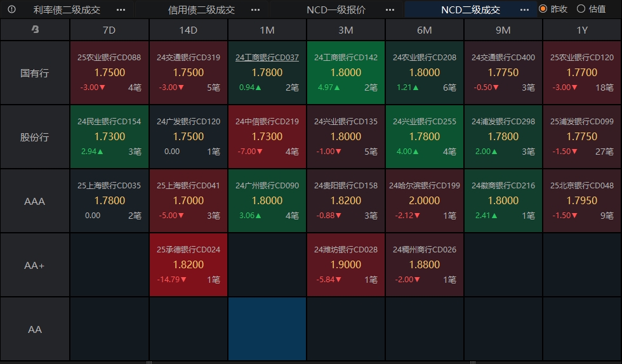This screenshot has height=364, width=622.
Task: Click the 24交通银行CD319 cell
Action: 188,73
